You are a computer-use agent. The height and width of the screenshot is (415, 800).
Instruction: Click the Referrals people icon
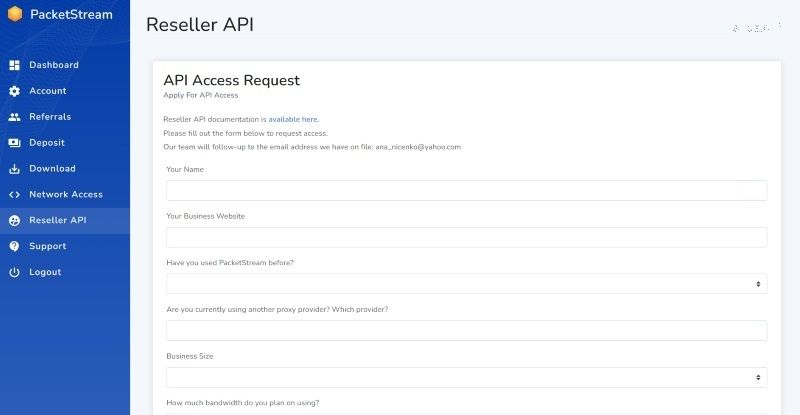pos(14,117)
